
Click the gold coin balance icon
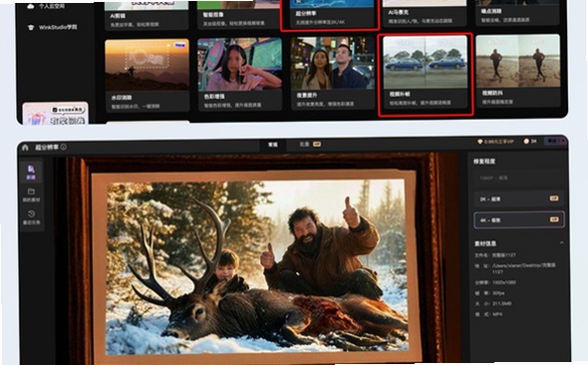tap(526, 142)
